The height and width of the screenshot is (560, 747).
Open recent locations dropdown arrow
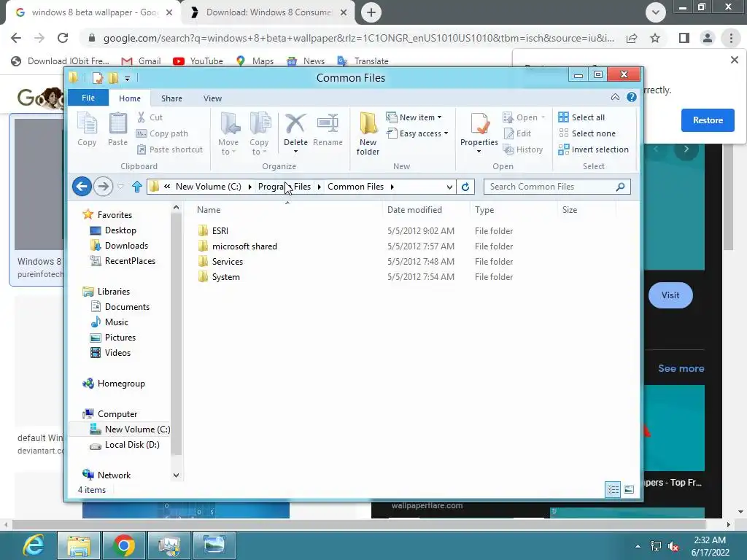[x=120, y=187]
